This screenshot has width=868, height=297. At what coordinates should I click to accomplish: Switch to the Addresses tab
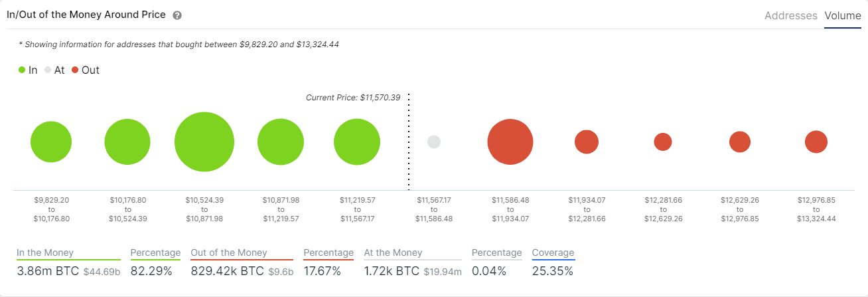pos(790,15)
